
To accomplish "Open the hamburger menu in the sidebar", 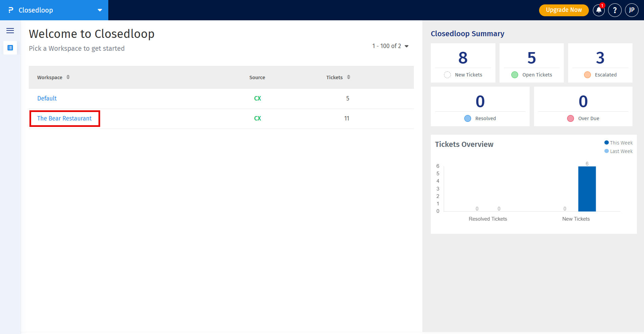I will click(x=10, y=31).
